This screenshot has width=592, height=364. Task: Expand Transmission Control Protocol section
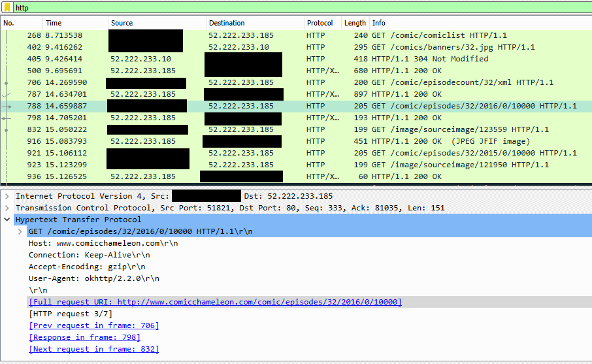pyautogui.click(x=7, y=208)
